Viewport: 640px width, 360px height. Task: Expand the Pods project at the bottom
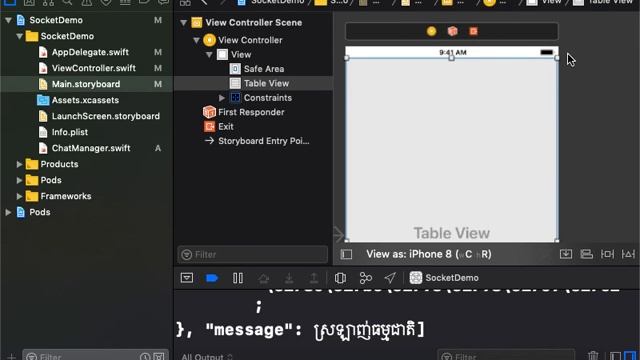tap(9, 212)
